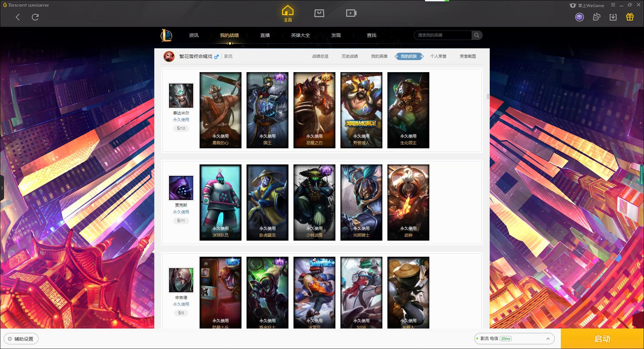Open 辅助设置 settings button
Image resolution: width=644 pixels, height=349 pixels.
coord(21,339)
